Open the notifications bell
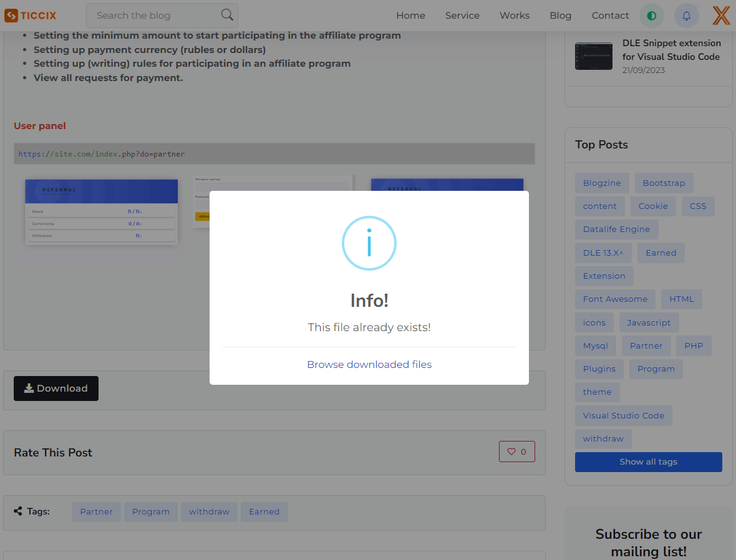The image size is (736, 560). pyautogui.click(x=687, y=16)
